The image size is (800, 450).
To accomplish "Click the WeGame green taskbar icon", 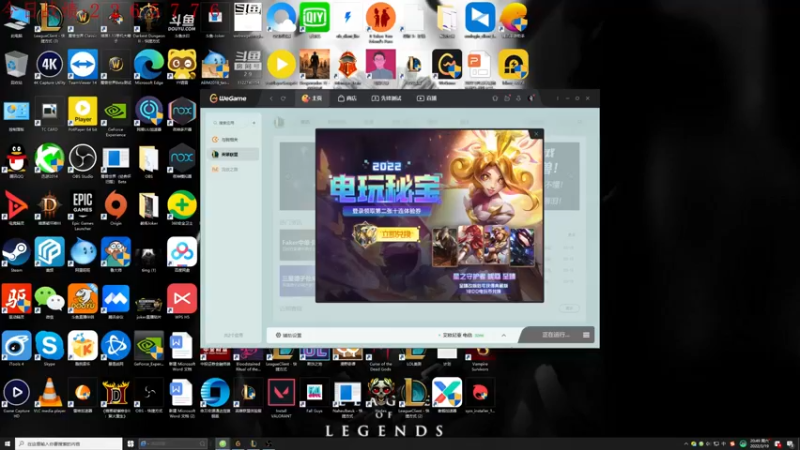I will point(222,443).
